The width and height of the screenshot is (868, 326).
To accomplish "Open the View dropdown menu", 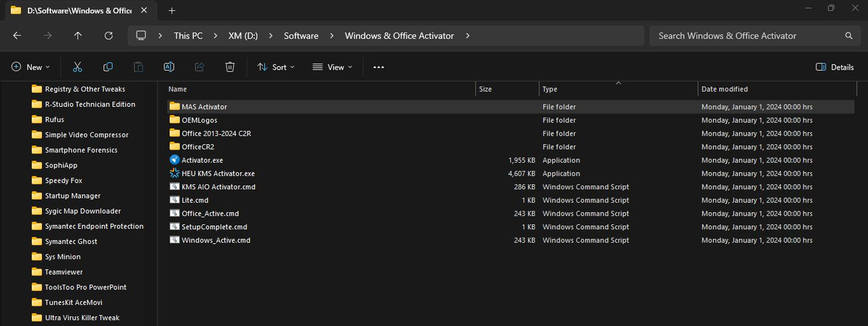I will tap(332, 67).
